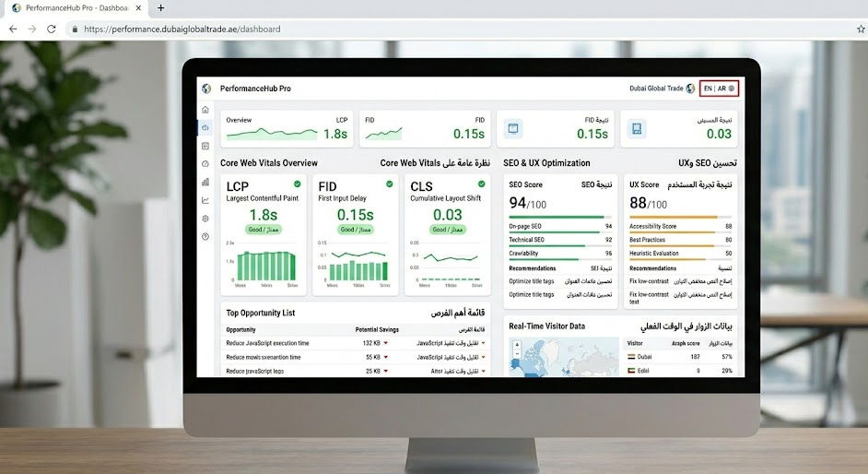Click the Core Web Vitals Overview heading
This screenshot has height=474, width=868.
tap(269, 163)
